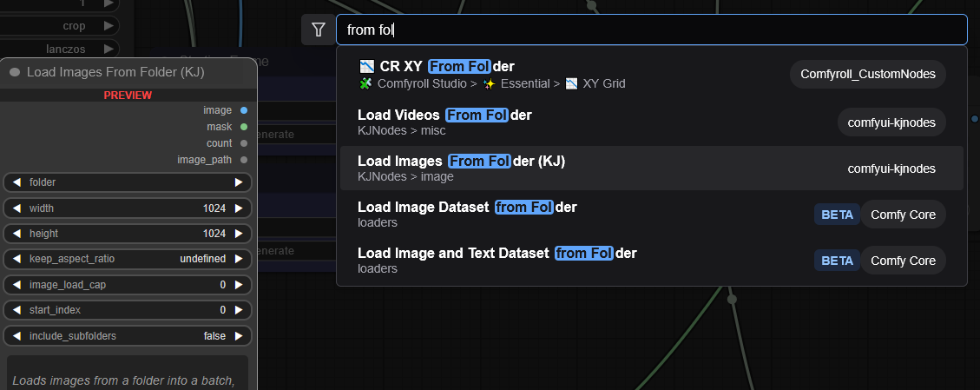Toggle include_subfolders false value
Viewport: 980px width, 390px height.
[x=214, y=336]
